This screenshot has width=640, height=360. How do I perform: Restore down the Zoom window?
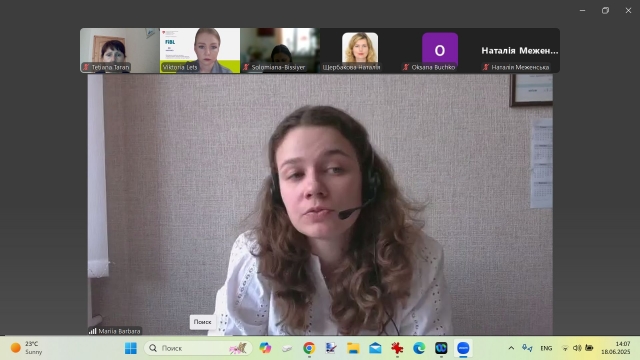pyautogui.click(x=605, y=11)
